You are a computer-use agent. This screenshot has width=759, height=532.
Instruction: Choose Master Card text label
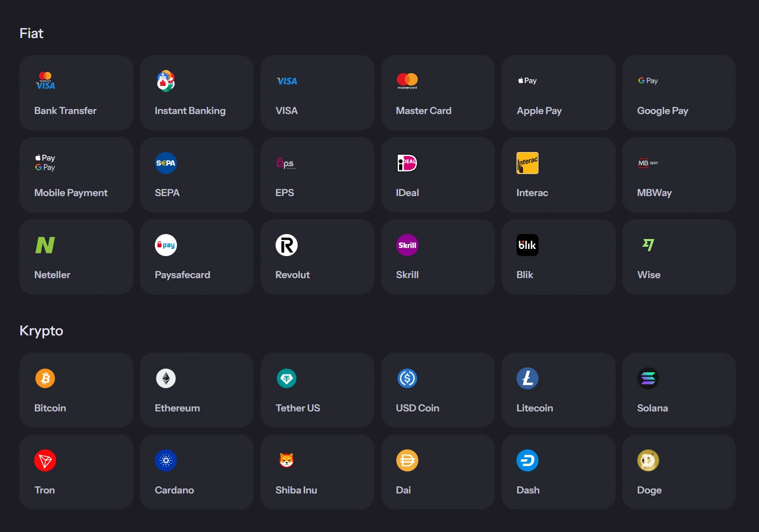(423, 111)
